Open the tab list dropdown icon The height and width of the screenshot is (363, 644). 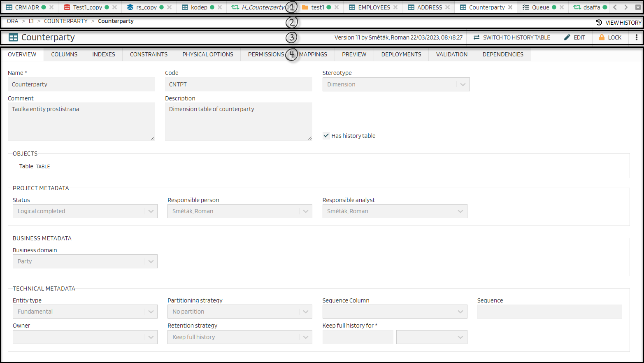[x=638, y=7]
